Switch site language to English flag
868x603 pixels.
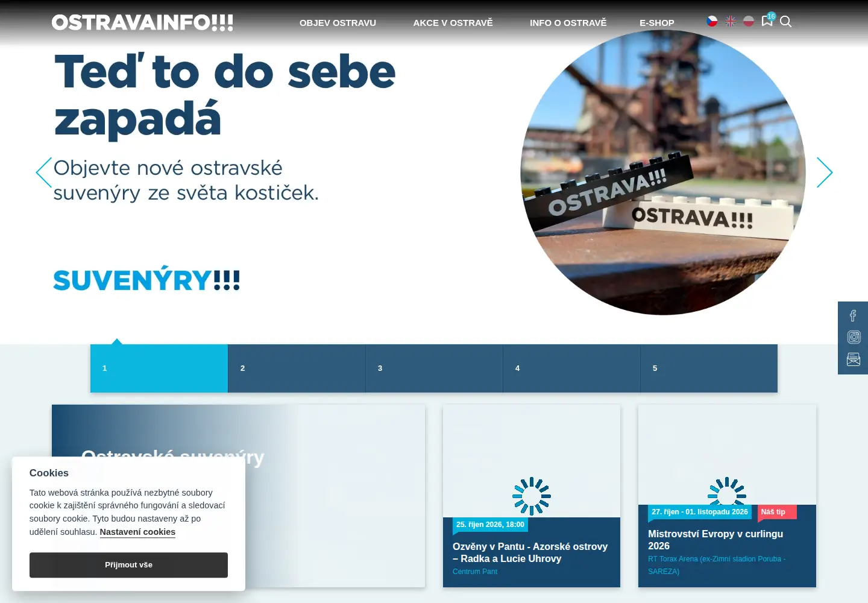point(731,21)
